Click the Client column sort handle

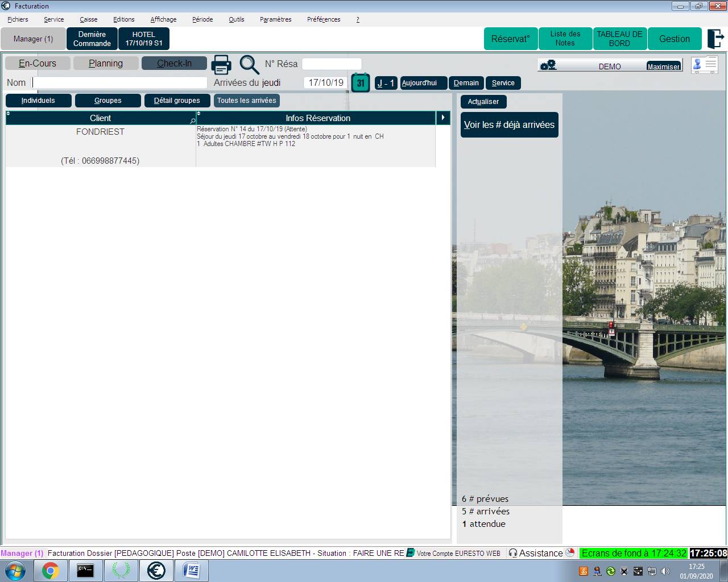(x=8, y=114)
